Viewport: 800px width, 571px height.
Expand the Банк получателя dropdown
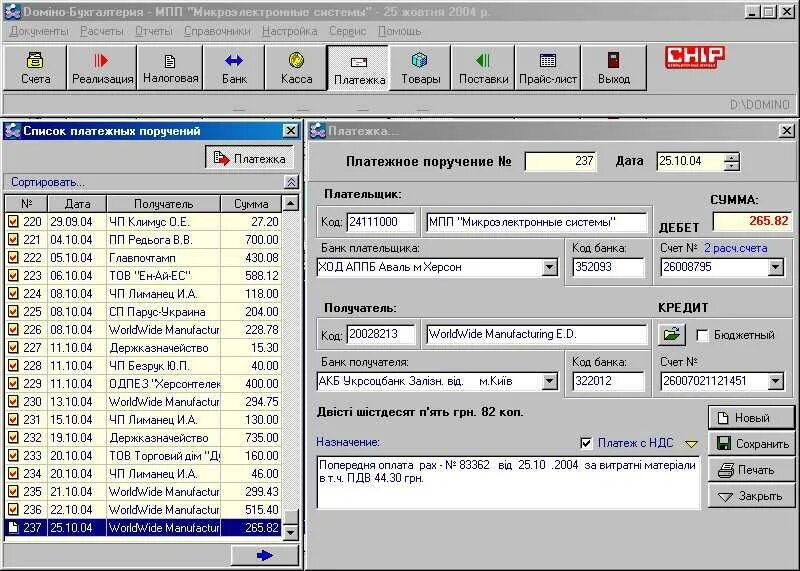pyautogui.click(x=549, y=381)
